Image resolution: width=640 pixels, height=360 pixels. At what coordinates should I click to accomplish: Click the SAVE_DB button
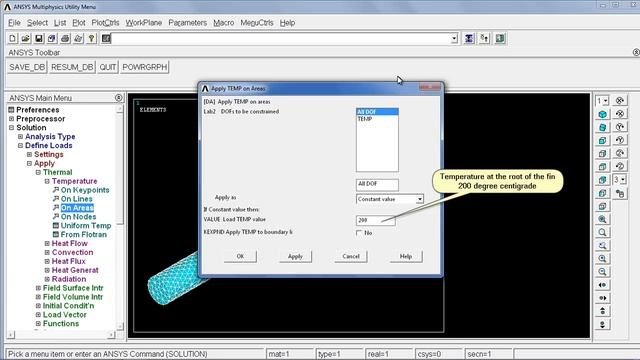pos(27,67)
